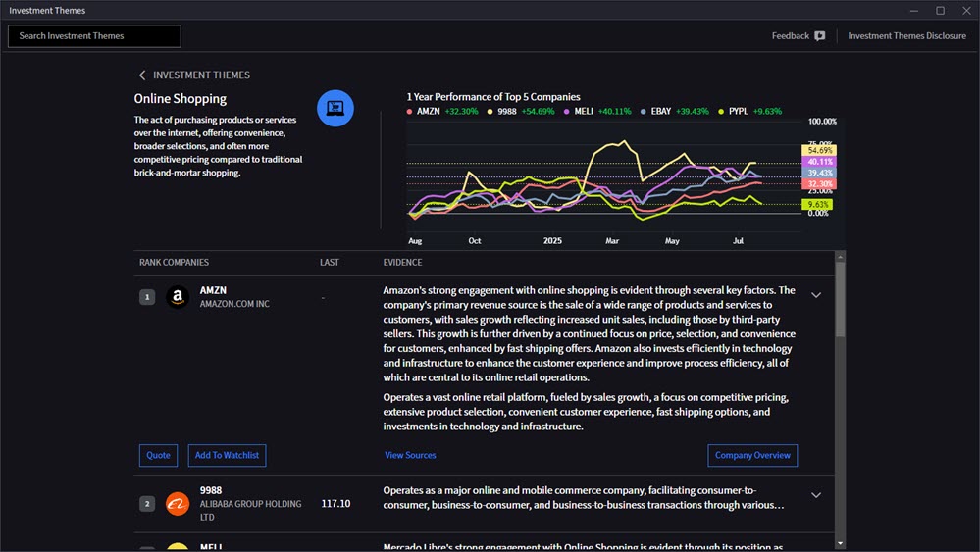Click the LAST column header
Viewport: 980px width, 552px height.
pyautogui.click(x=330, y=262)
